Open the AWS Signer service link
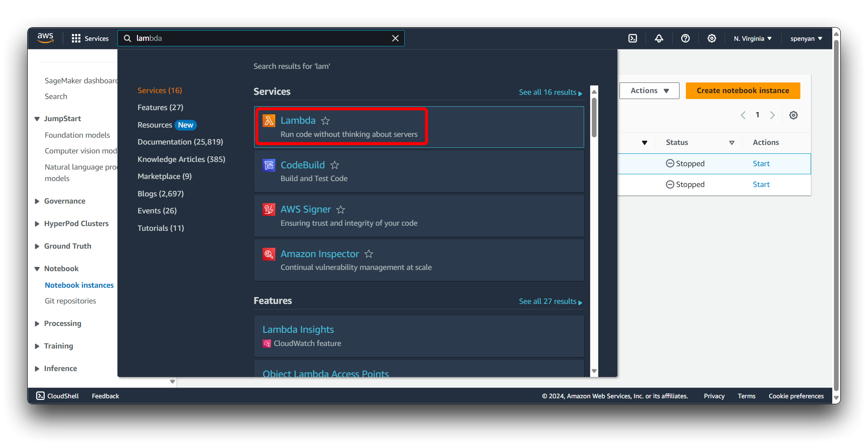This screenshot has width=868, height=445. (306, 210)
